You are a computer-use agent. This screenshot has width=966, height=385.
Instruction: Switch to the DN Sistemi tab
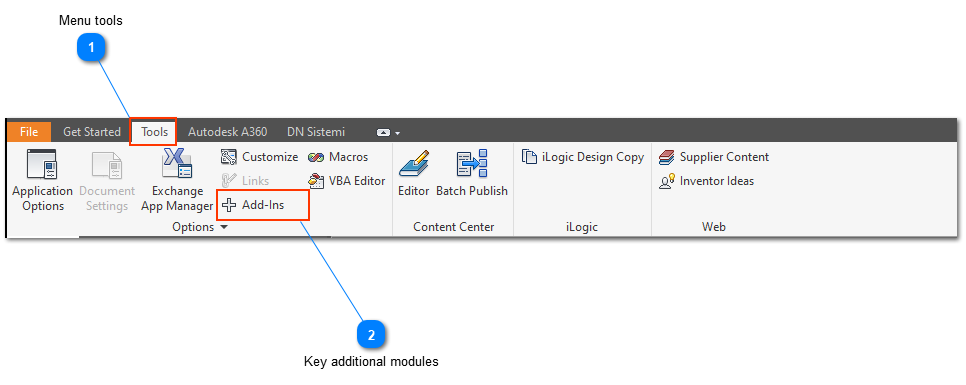coord(315,132)
